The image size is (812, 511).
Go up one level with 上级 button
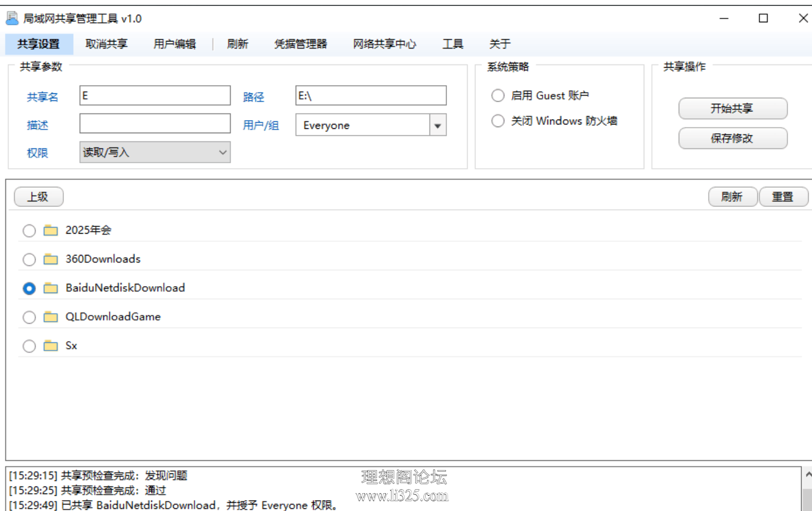point(39,197)
